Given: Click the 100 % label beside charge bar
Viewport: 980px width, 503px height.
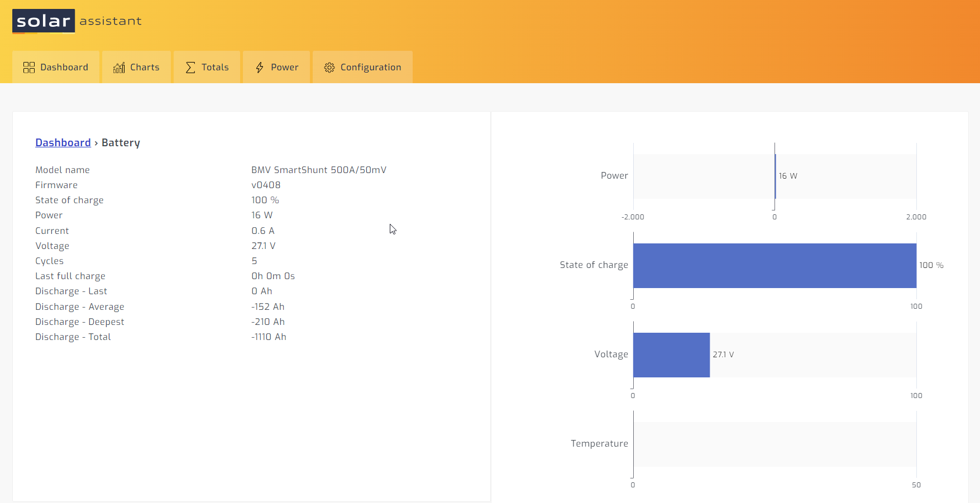Looking at the screenshot, I should 931,265.
